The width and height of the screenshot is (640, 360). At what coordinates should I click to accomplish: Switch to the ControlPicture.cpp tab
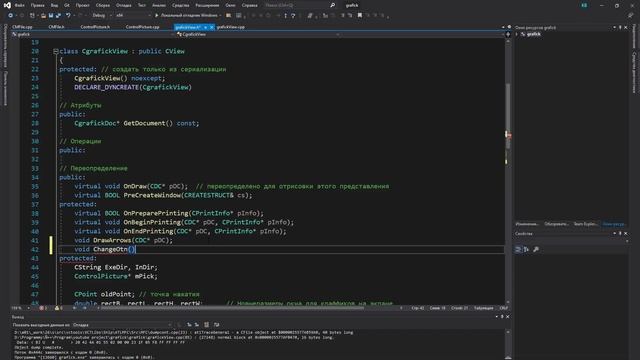coord(142,27)
